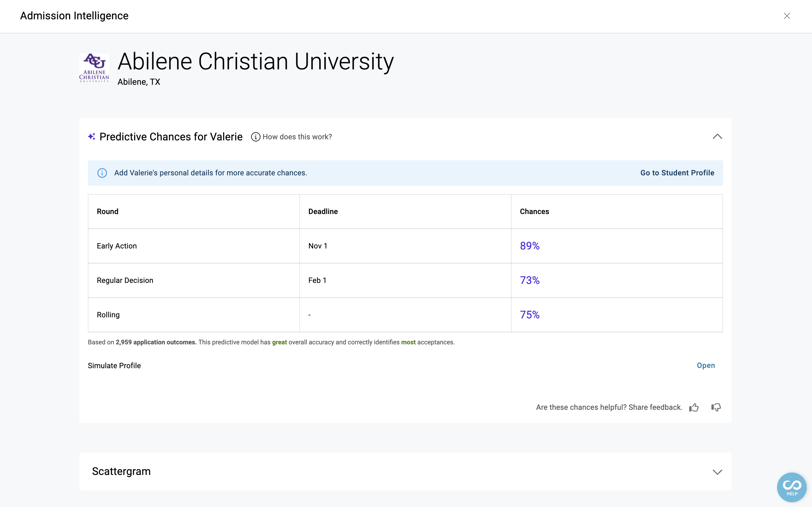
Task: Open the Simulate Profile panel
Action: (x=706, y=366)
